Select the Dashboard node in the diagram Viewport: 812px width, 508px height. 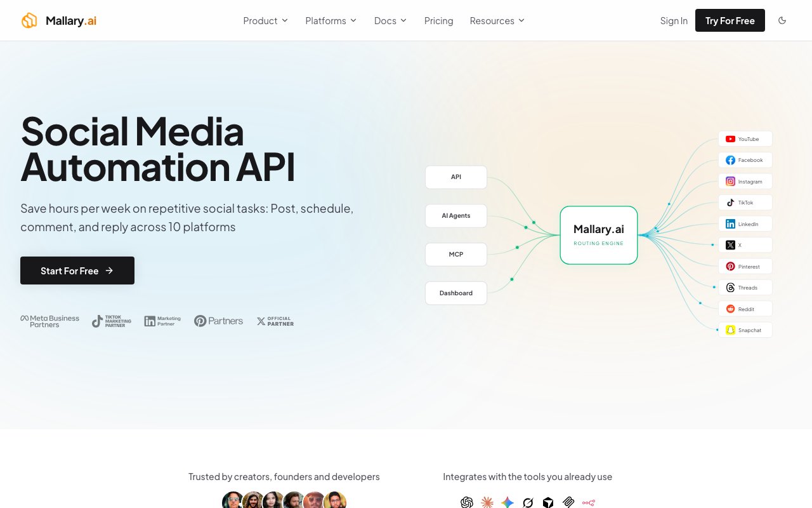pyautogui.click(x=456, y=293)
